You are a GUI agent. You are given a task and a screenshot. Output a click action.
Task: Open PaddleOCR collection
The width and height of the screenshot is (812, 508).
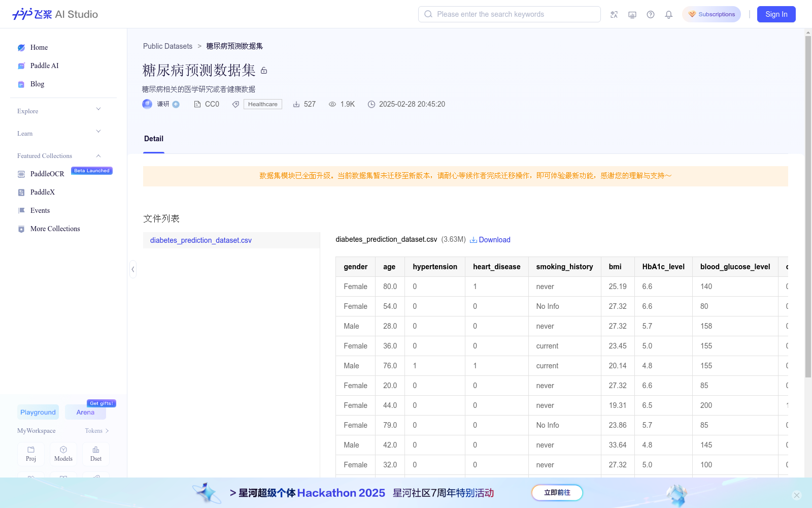[47, 174]
